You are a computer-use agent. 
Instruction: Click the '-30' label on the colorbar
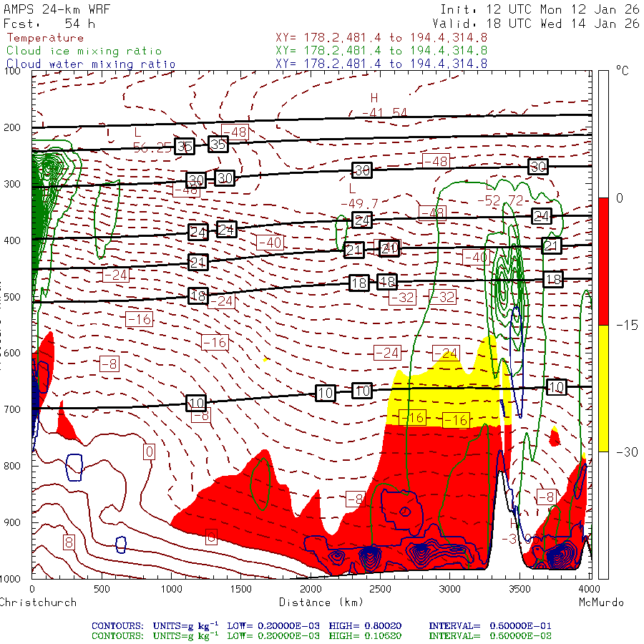(x=627, y=452)
